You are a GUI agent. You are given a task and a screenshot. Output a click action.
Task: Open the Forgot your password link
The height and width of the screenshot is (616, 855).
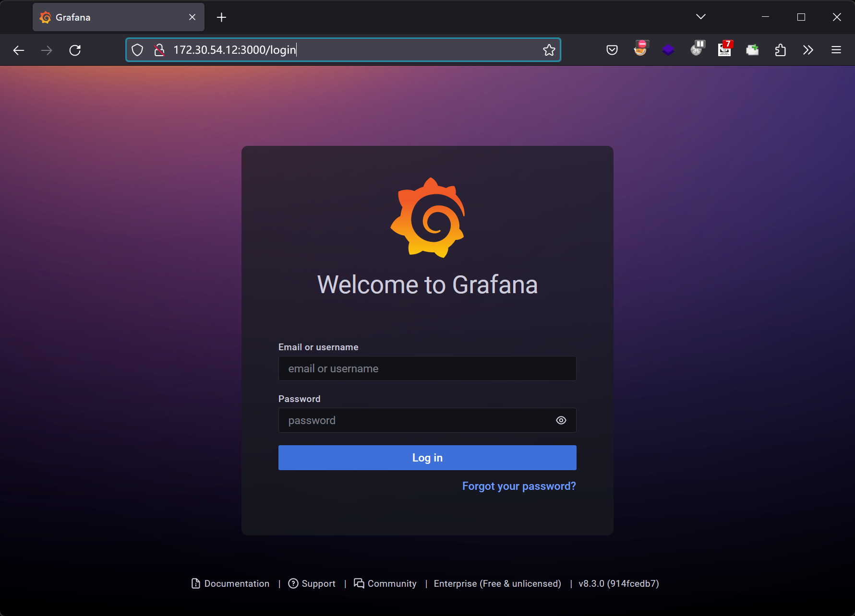point(519,486)
